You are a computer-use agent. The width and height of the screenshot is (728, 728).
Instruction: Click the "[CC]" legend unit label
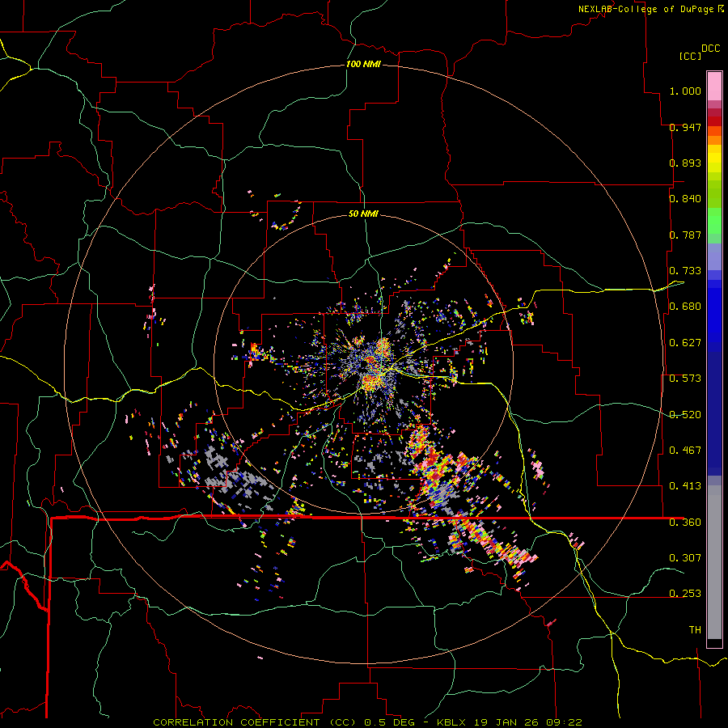pyautogui.click(x=690, y=56)
